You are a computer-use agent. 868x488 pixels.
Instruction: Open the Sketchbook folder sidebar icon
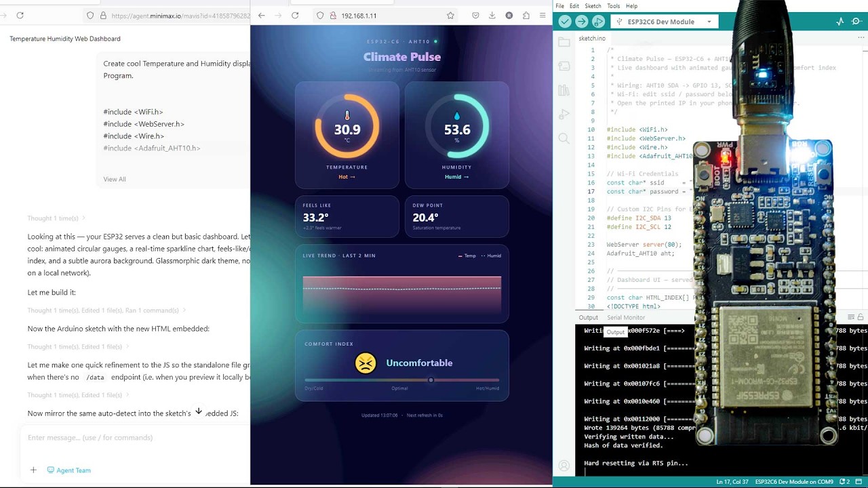point(564,42)
